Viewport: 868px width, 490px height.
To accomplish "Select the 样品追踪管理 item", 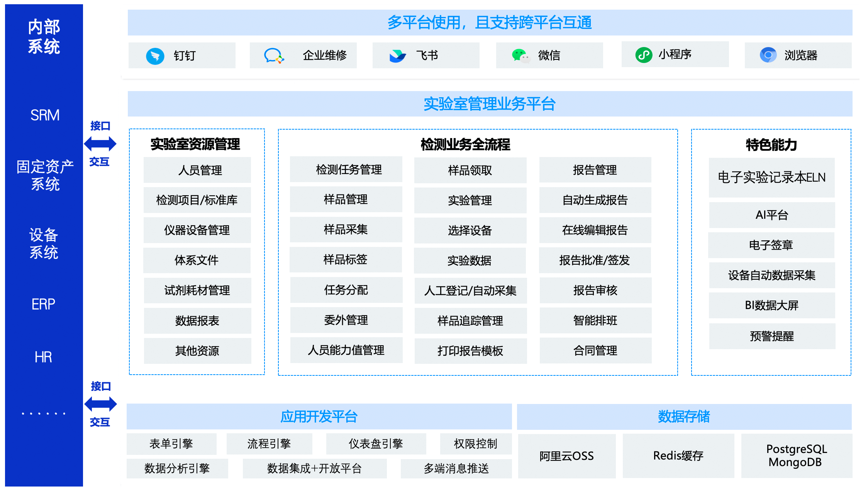I will (x=470, y=321).
